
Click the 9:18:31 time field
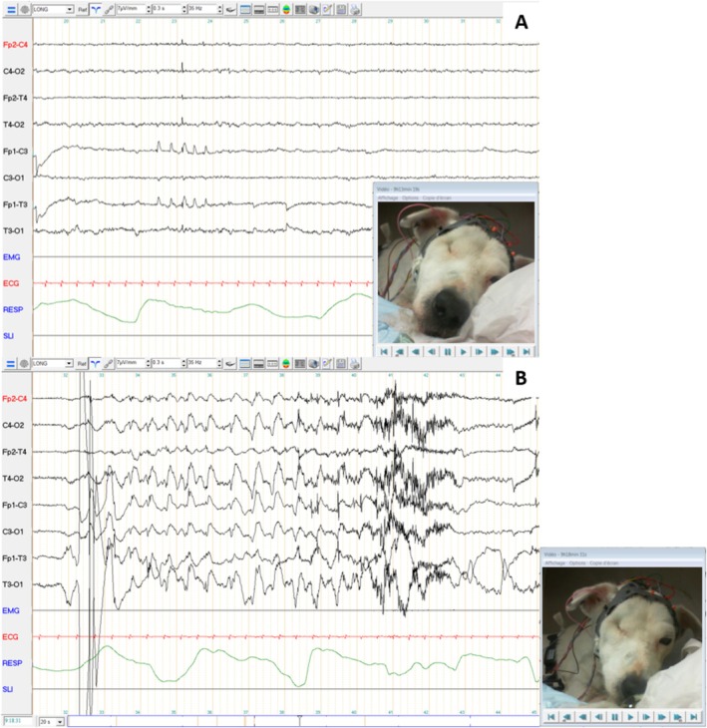point(17,721)
